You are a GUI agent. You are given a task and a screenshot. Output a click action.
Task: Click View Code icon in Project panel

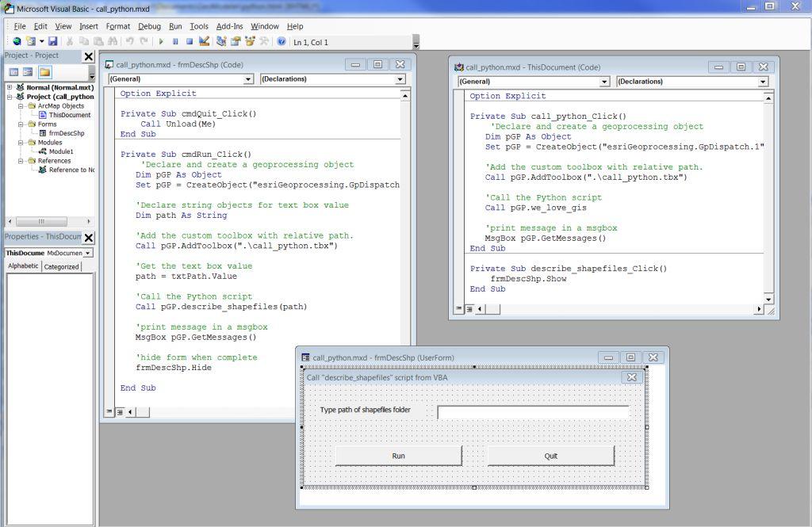[13, 73]
